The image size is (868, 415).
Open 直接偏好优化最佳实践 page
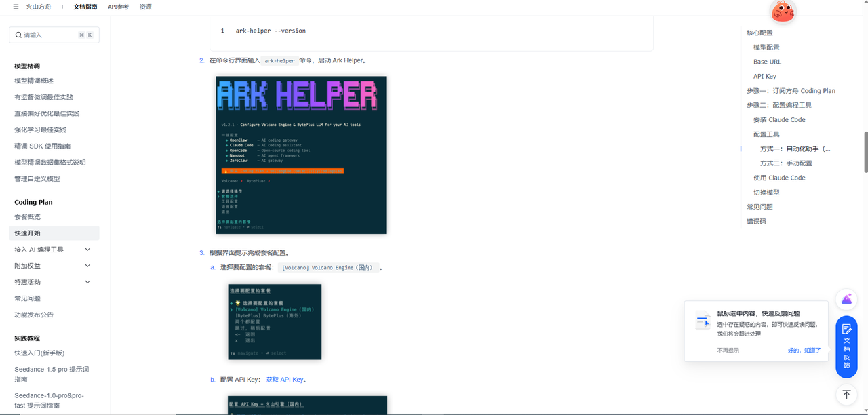coord(47,113)
